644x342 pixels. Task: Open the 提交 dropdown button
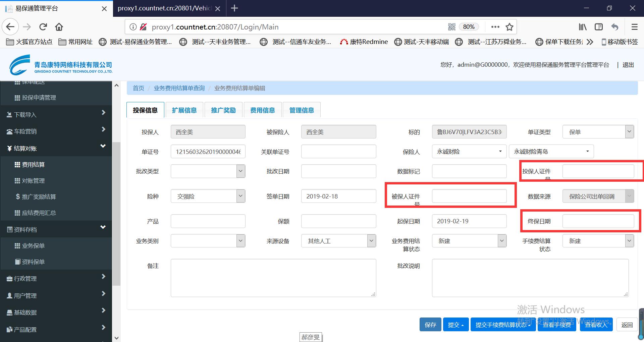coord(455,325)
